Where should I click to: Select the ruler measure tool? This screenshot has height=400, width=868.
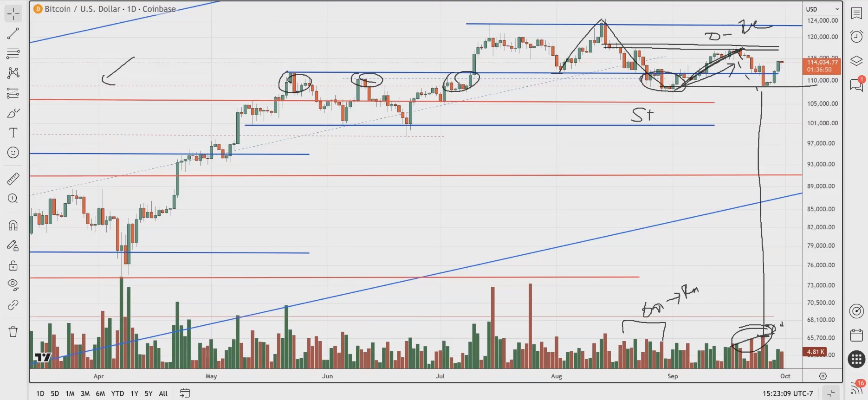[13, 179]
